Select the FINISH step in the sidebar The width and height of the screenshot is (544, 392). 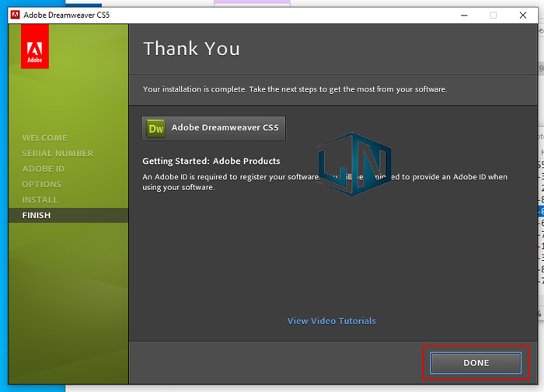(x=68, y=215)
